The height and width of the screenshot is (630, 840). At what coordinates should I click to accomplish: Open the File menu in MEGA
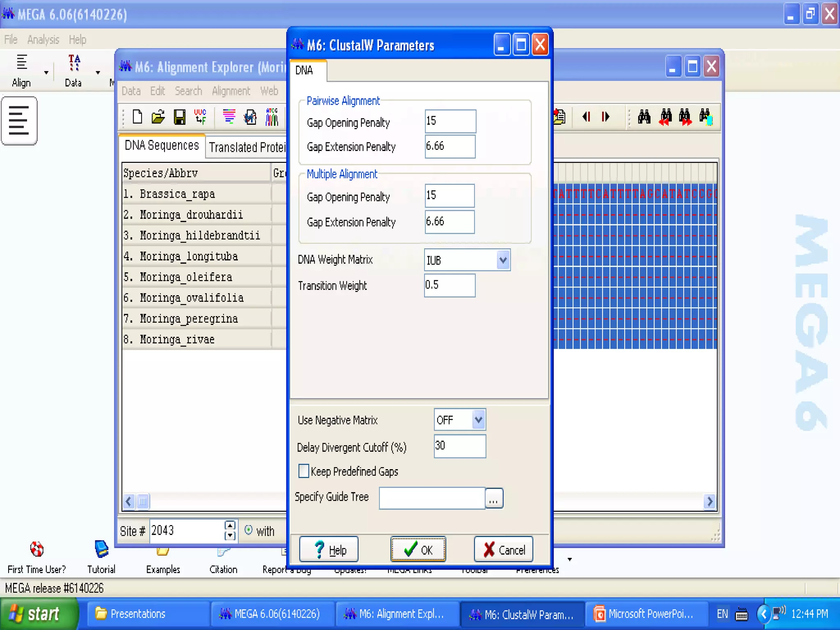click(x=11, y=40)
